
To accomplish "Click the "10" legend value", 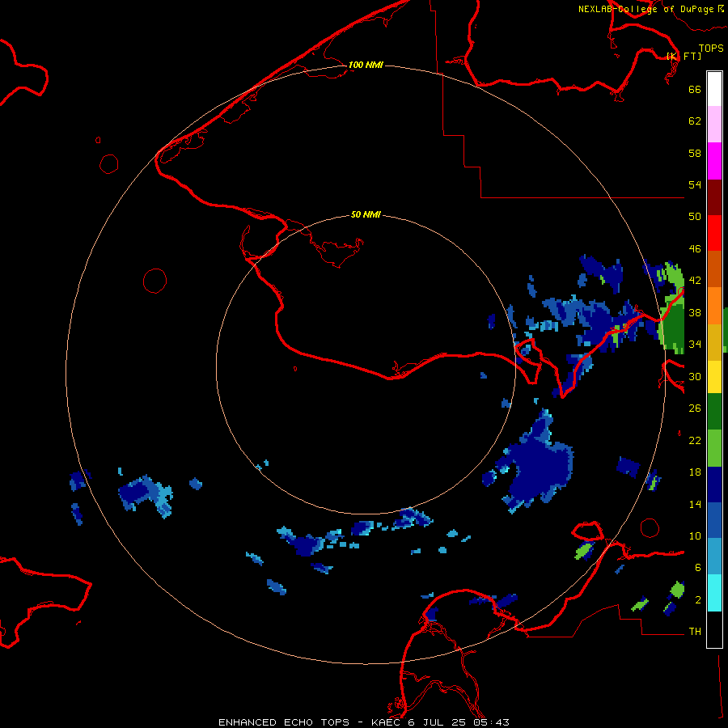I will point(695,535).
